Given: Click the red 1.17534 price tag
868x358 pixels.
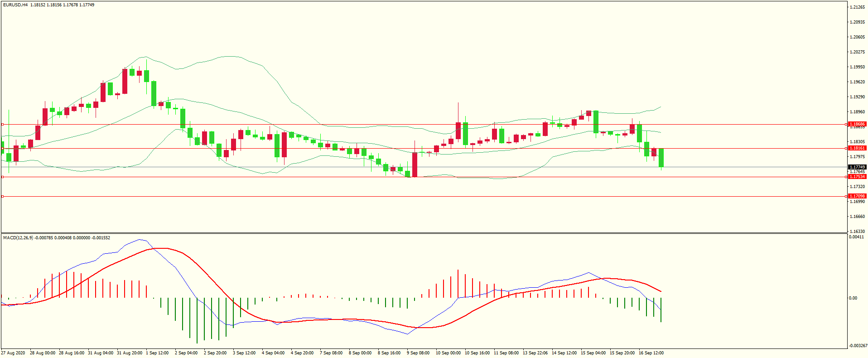Looking at the screenshot, I should pyautogui.click(x=857, y=177).
